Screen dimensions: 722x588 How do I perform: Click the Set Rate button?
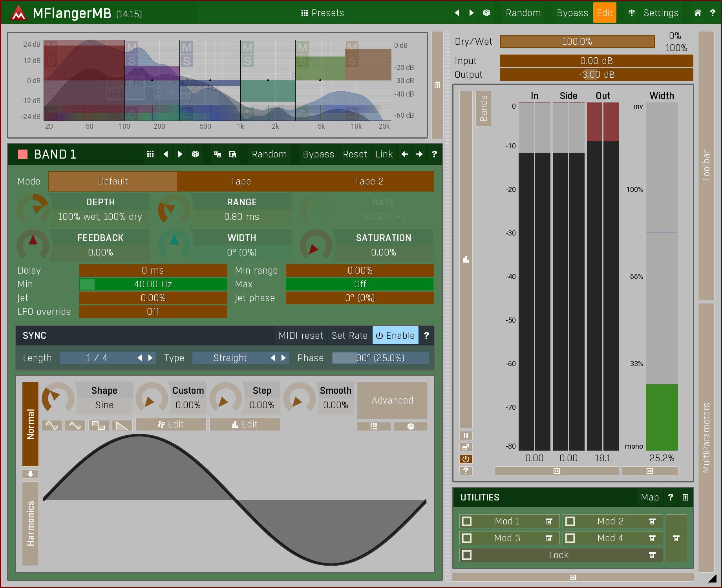click(349, 336)
